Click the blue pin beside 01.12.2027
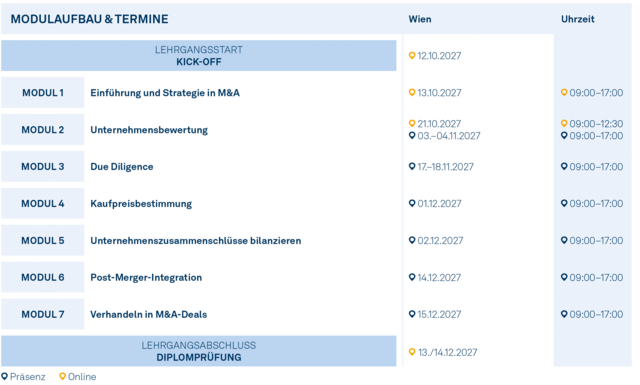This screenshot has height=385, width=640. point(412,203)
